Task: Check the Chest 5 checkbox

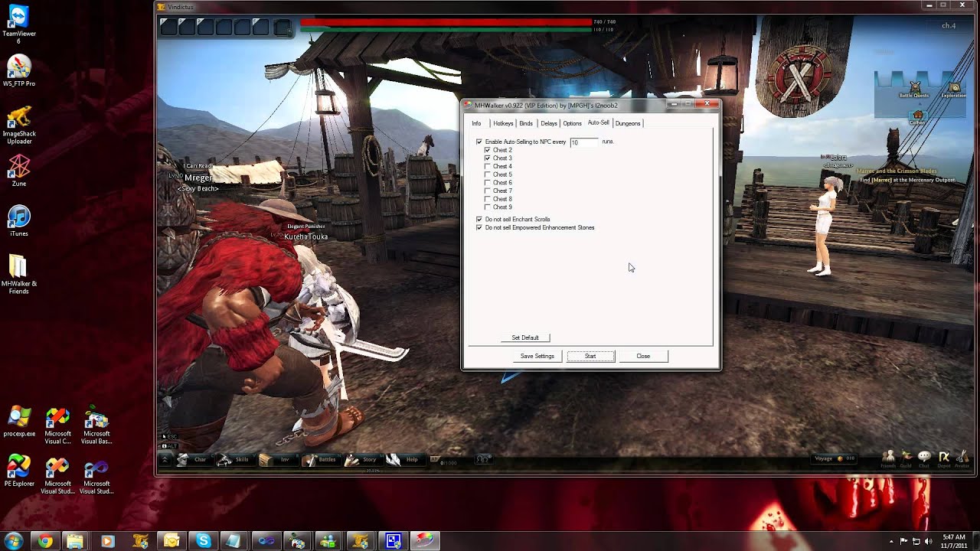Action: click(488, 174)
